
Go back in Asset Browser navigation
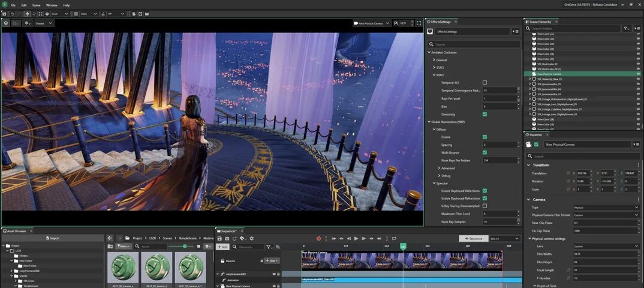(110, 238)
